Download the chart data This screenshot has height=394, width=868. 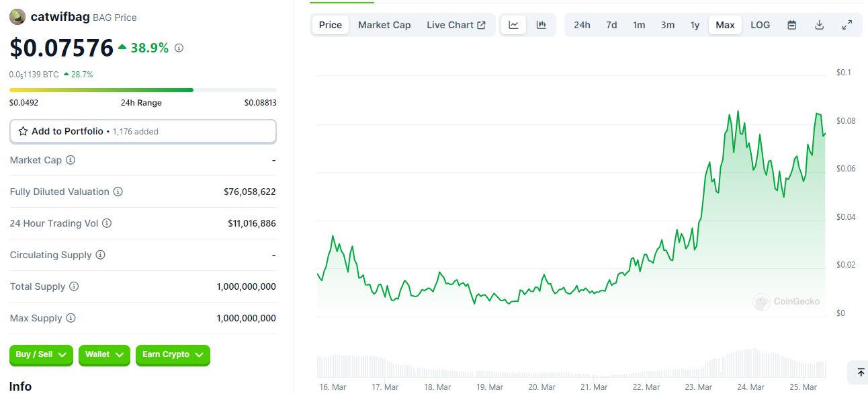pyautogui.click(x=819, y=25)
